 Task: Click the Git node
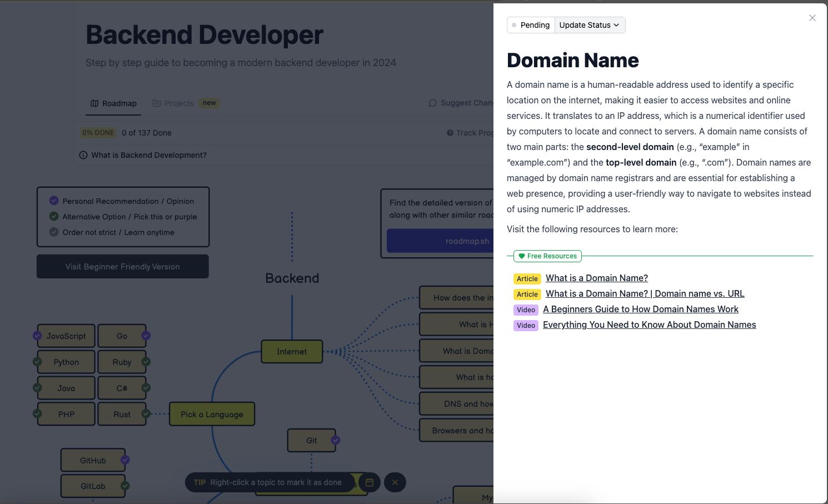point(311,441)
